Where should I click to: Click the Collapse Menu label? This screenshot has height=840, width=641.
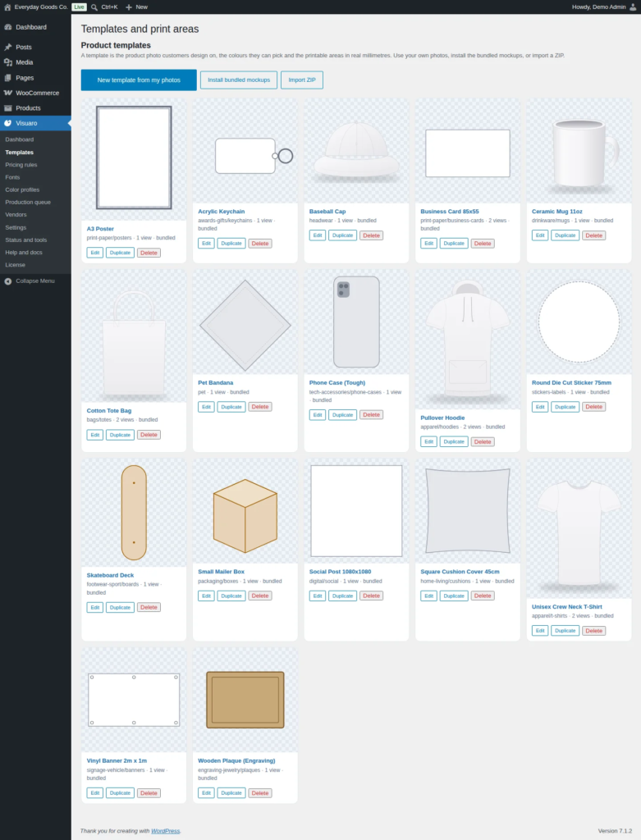pyautogui.click(x=34, y=281)
